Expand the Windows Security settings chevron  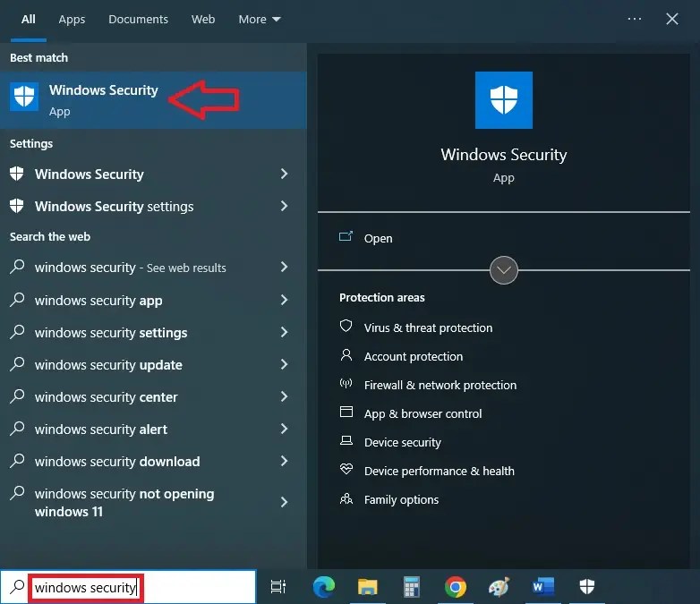284,206
